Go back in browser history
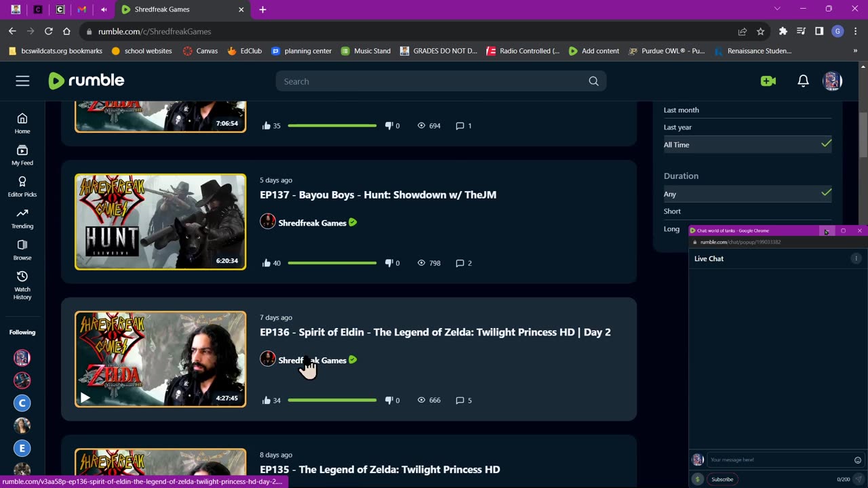Viewport: 868px width, 488px height. 12,31
